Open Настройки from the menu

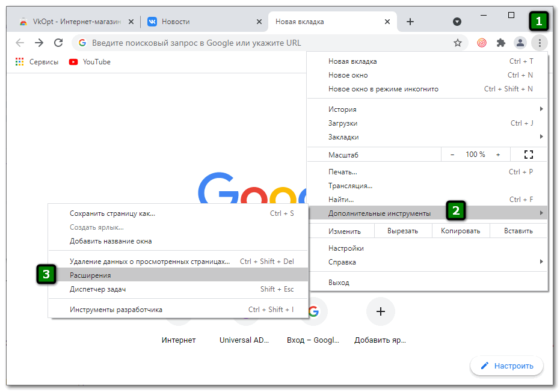(x=427, y=248)
